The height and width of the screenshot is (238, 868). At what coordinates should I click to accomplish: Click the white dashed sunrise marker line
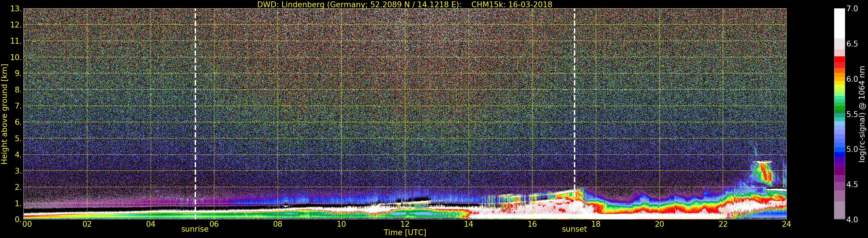(x=195, y=114)
